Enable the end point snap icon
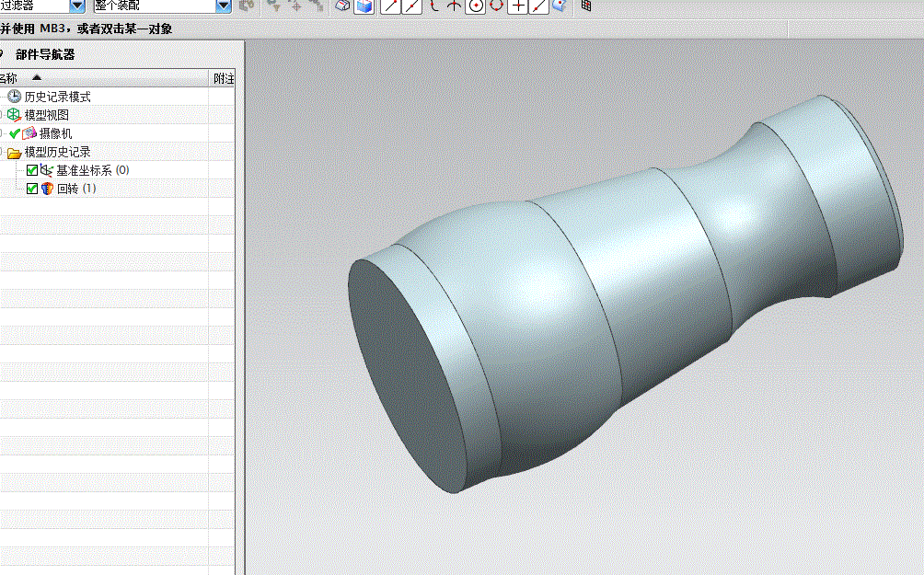 [390, 6]
